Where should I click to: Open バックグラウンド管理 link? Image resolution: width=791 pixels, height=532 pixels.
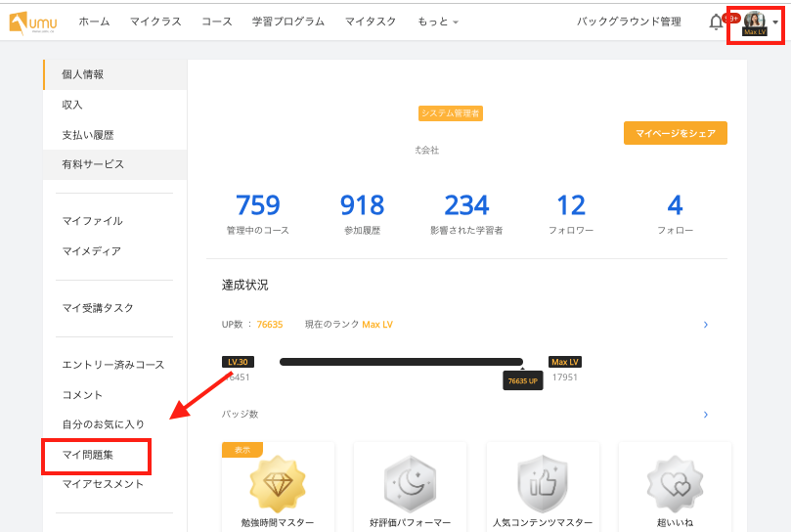(x=629, y=22)
